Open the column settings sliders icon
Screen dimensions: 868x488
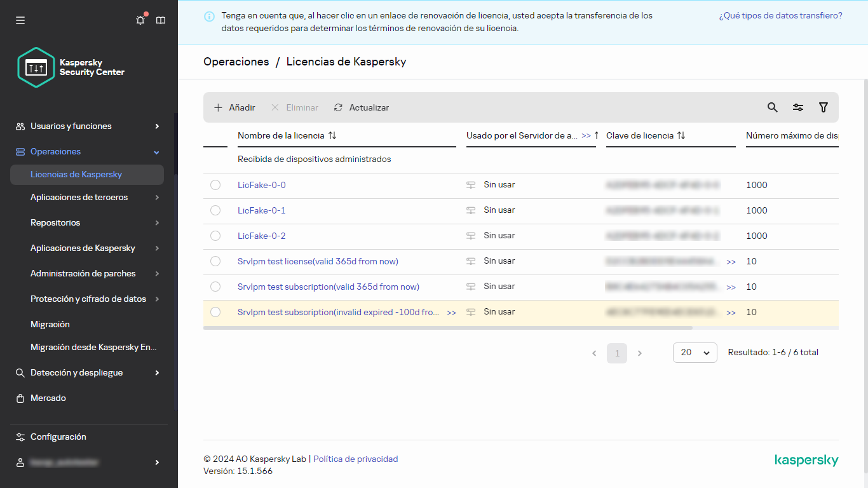point(798,107)
